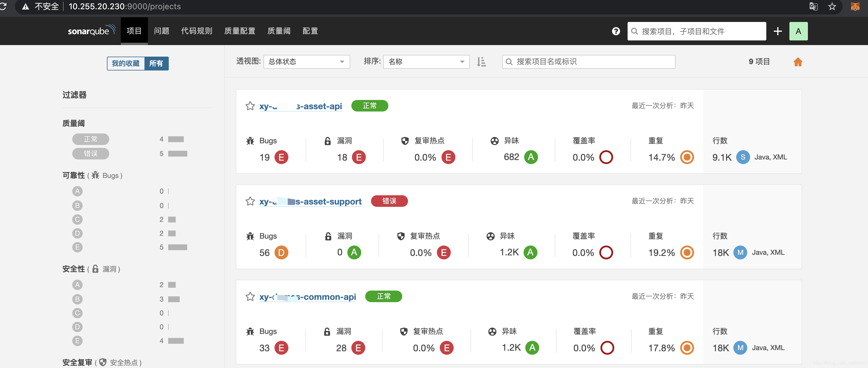The width and height of the screenshot is (868, 368).
Task: Open the asset-support project link
Action: tap(310, 202)
